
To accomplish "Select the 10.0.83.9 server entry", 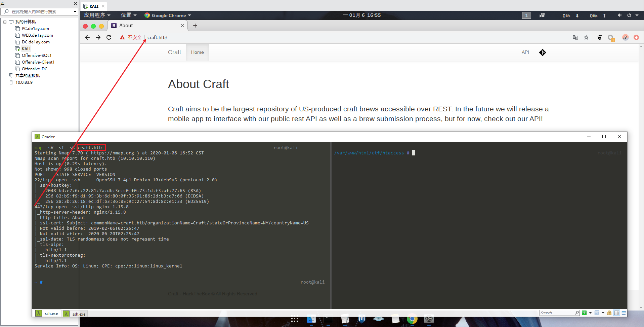I will click(x=24, y=82).
